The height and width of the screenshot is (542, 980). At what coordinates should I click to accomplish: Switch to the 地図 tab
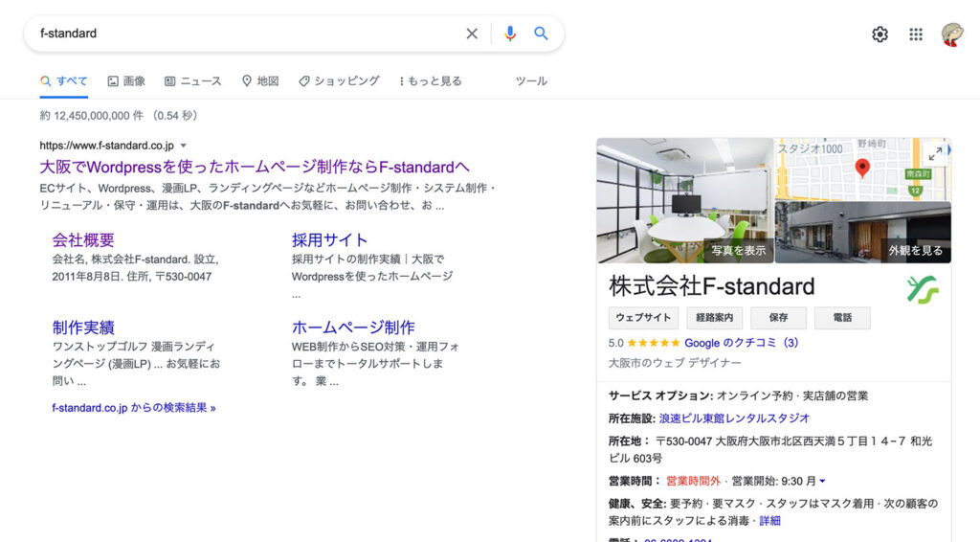coord(260,81)
